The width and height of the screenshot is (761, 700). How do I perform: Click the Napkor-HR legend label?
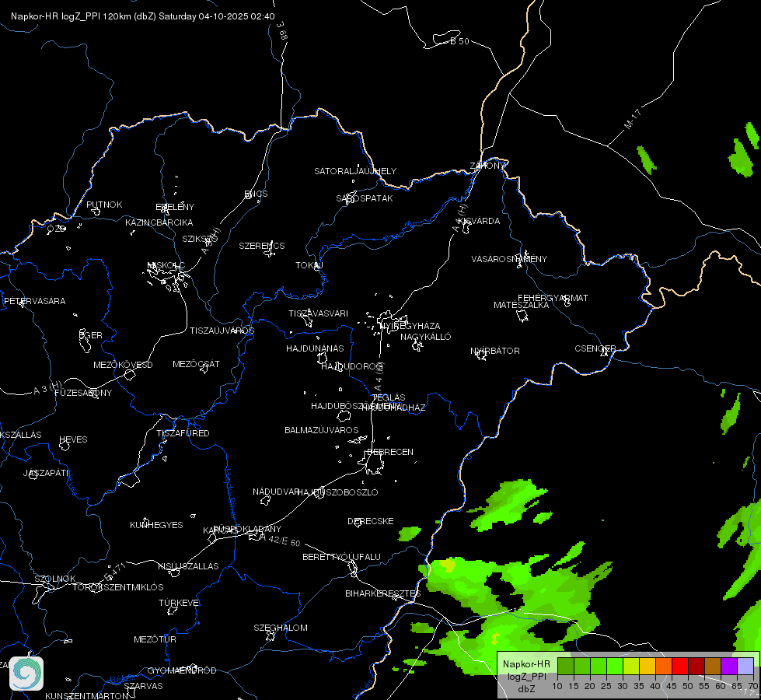click(526, 664)
